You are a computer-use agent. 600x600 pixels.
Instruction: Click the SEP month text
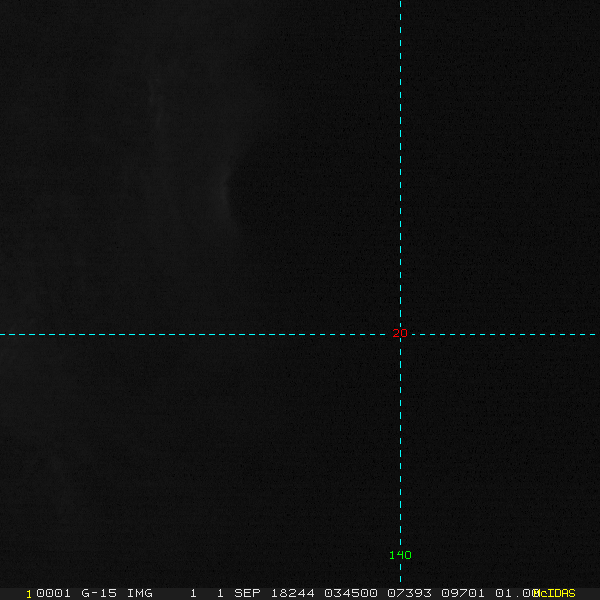(x=248, y=593)
